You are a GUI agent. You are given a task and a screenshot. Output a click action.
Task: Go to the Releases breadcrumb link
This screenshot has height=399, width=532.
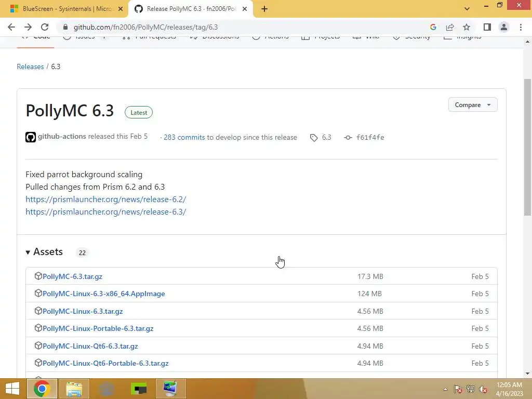(x=30, y=66)
